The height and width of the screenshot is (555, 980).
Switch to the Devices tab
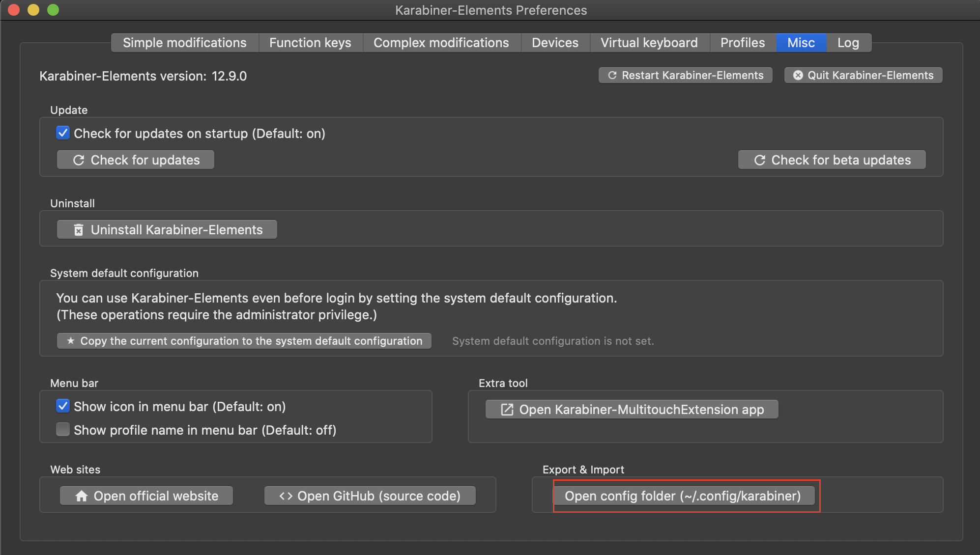click(x=555, y=43)
